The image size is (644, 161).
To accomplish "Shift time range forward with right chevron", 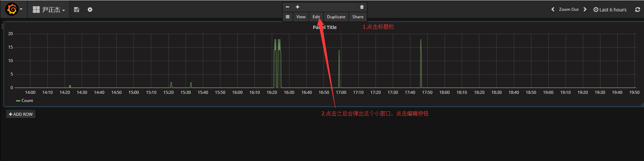I will [585, 9].
